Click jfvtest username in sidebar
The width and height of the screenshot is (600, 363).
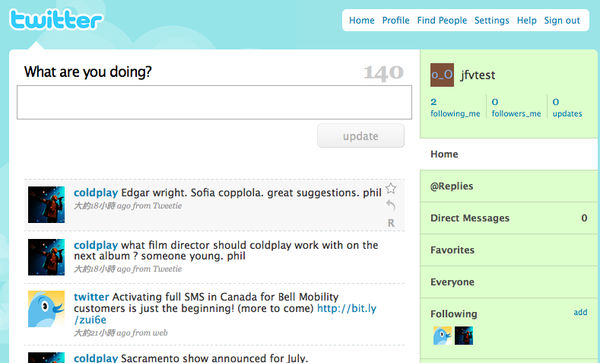(x=478, y=75)
